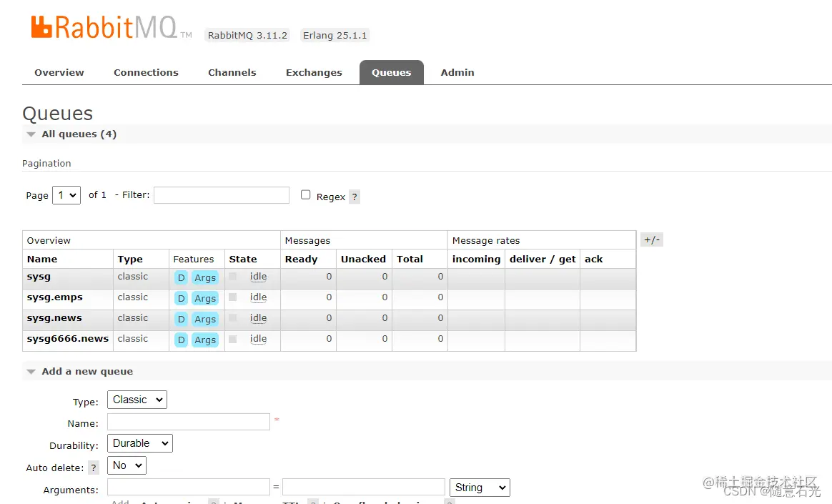This screenshot has height=504, width=832.
Task: Click the Regex help question mark
Action: pos(355,197)
